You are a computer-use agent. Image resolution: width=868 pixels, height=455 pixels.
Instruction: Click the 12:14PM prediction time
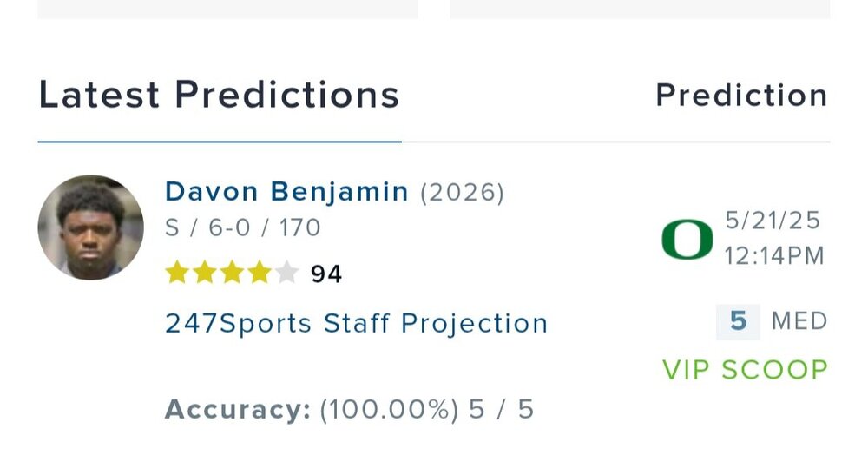774,256
